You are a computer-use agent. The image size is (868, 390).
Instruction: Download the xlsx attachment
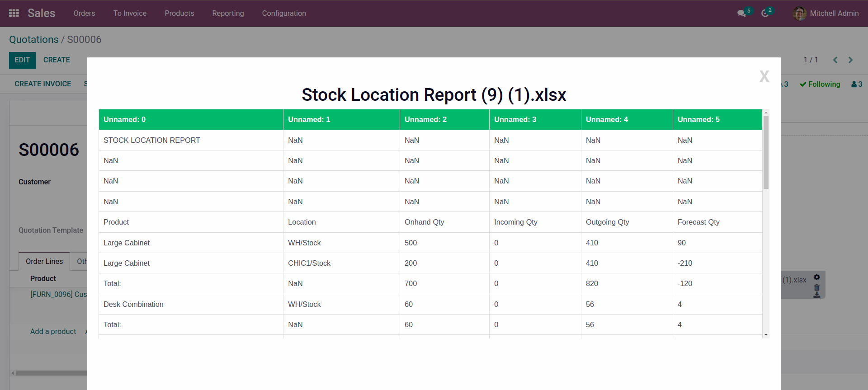817,295
